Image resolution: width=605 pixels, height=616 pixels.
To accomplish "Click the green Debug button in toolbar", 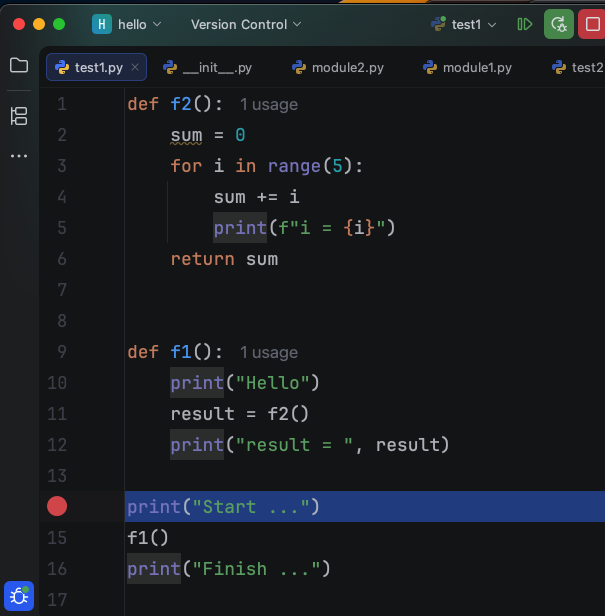I will 559,24.
